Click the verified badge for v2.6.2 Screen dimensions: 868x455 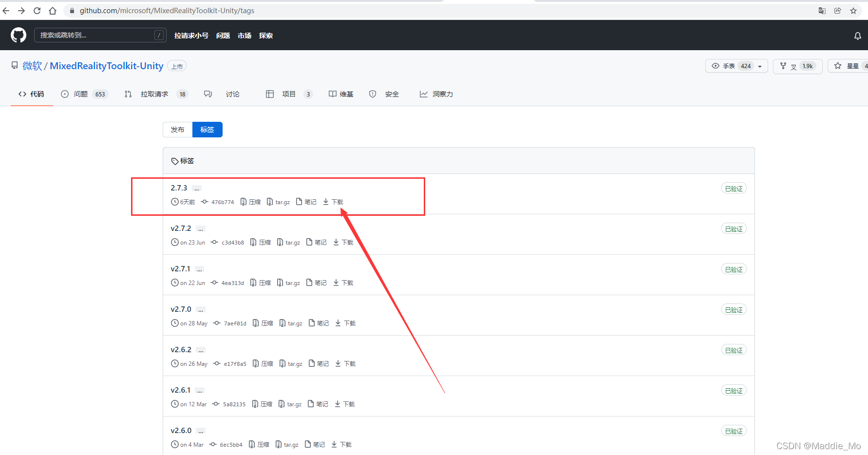734,350
